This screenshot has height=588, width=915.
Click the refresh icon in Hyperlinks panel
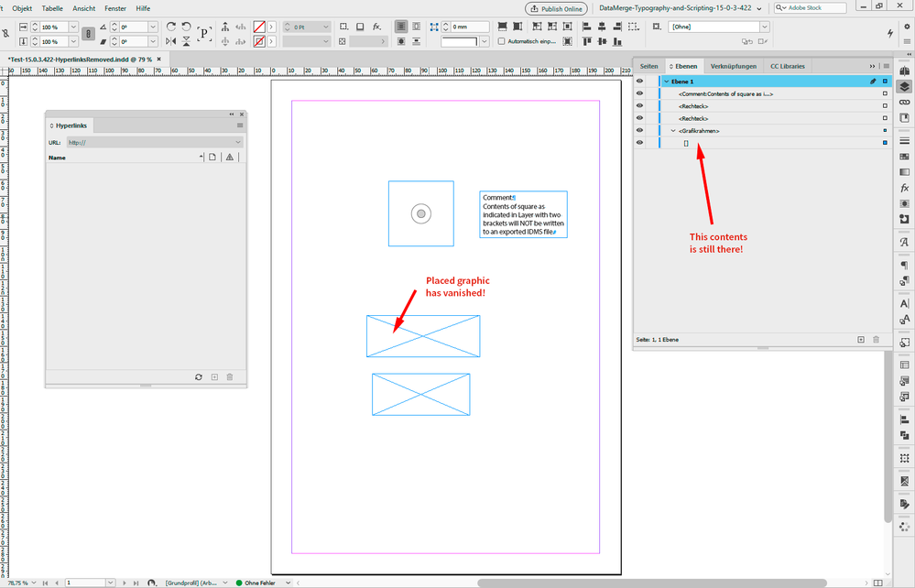[x=199, y=376]
